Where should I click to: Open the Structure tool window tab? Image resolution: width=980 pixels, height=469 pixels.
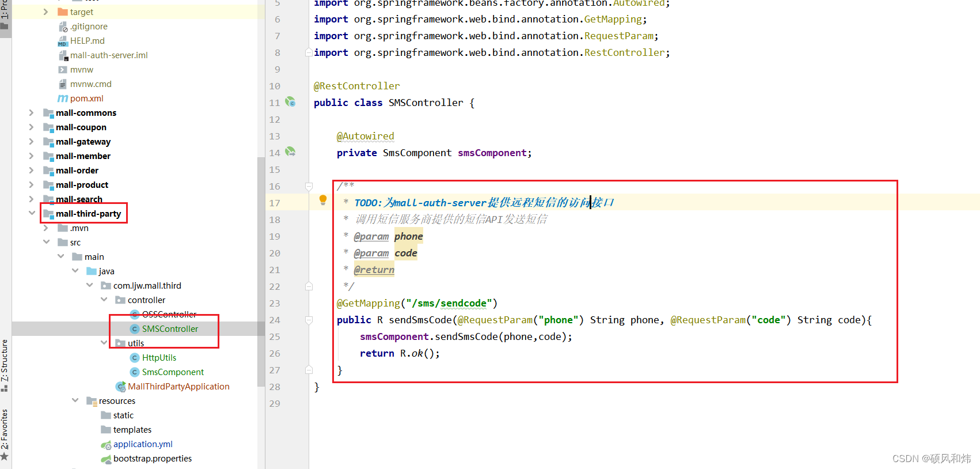5,365
